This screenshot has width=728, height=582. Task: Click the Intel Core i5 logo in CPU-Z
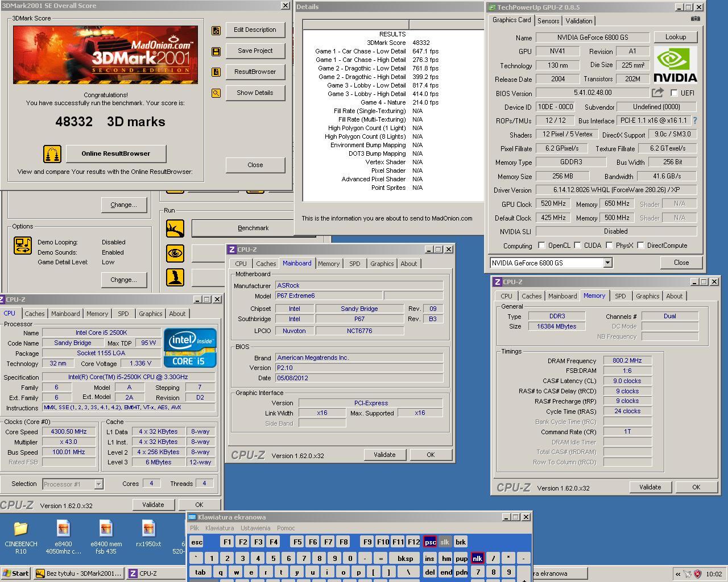coord(190,347)
